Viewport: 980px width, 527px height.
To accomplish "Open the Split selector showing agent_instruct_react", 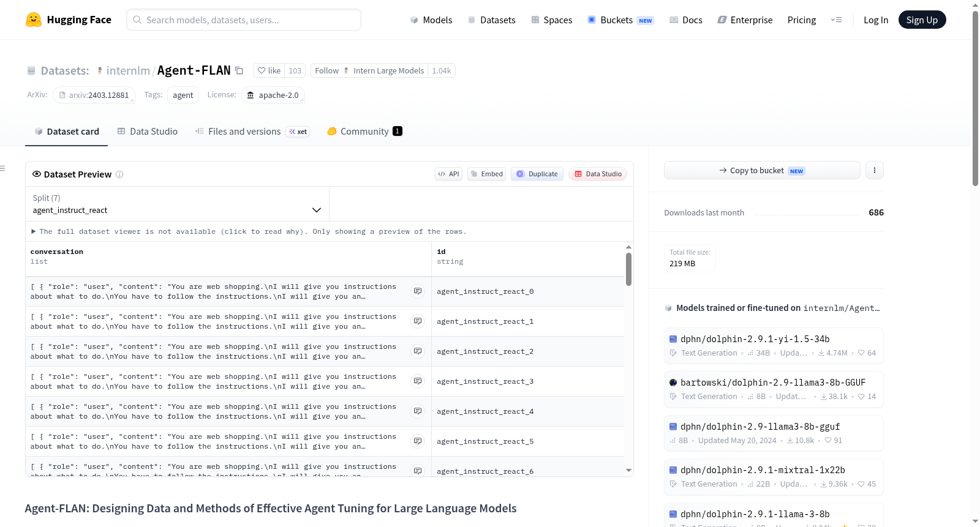I will [177, 204].
